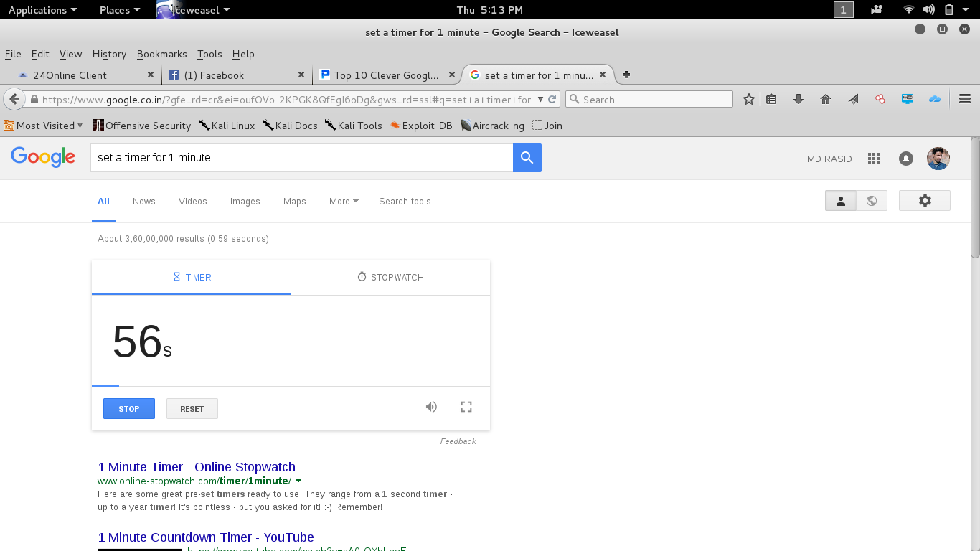Open Google notifications bell
980x551 pixels.
906,159
